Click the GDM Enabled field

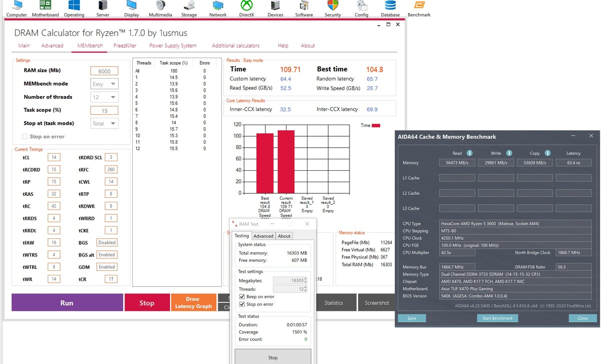pos(107,267)
